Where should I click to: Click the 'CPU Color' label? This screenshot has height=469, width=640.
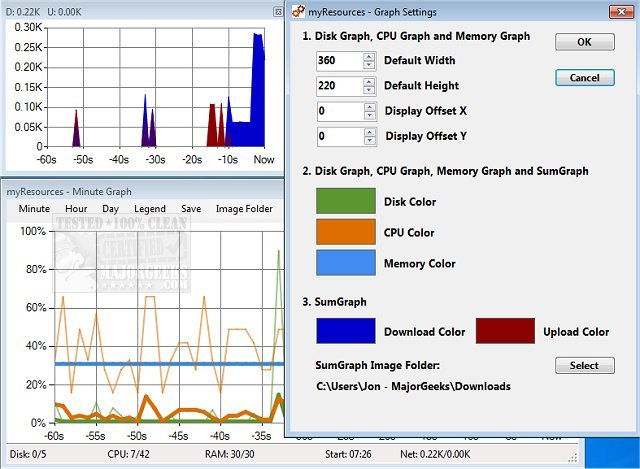click(409, 233)
